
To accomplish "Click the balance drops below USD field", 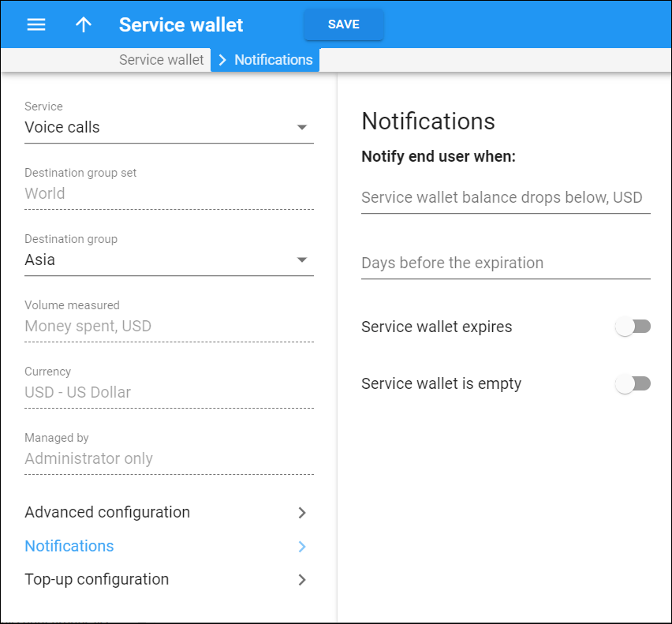I will pyautogui.click(x=505, y=198).
